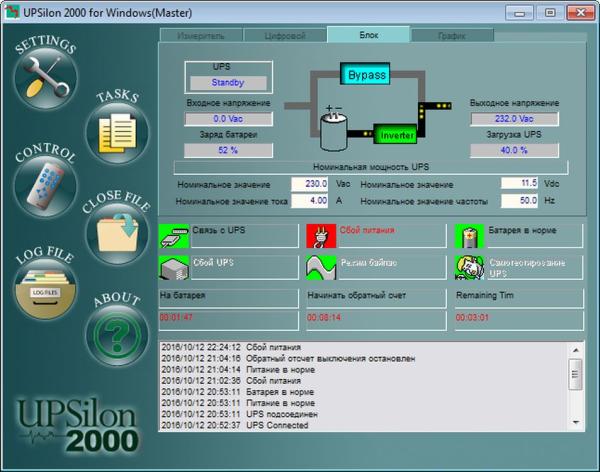The image size is (600, 472).
Task: Click the event log scrollbar thumb
Action: pyautogui.click(x=576, y=374)
